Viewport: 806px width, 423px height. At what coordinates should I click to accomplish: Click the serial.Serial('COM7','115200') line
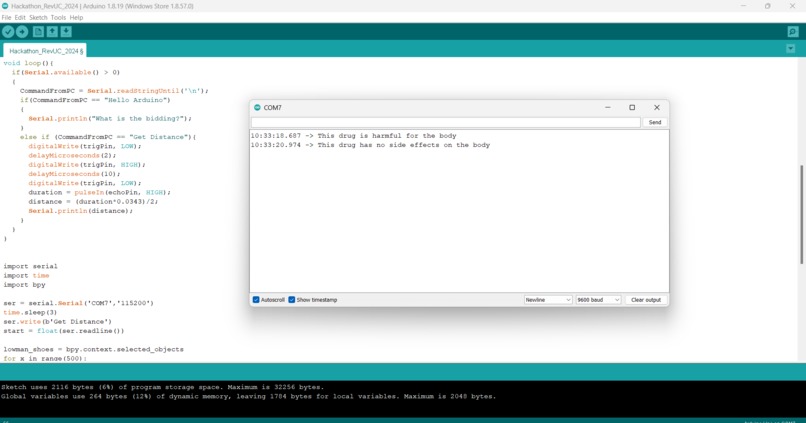[79, 303]
